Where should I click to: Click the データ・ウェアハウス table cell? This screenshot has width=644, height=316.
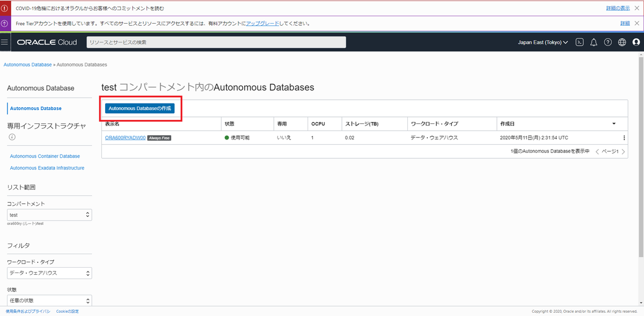pos(434,137)
